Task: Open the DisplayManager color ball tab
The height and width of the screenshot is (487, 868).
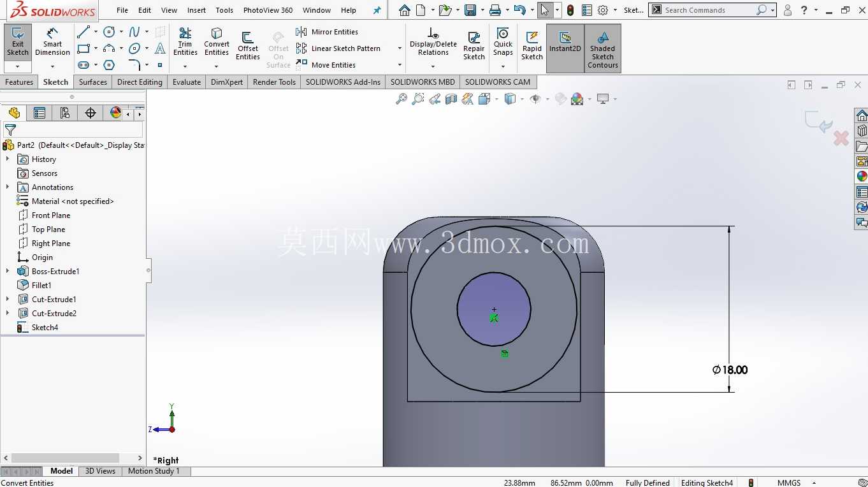Action: tap(115, 113)
